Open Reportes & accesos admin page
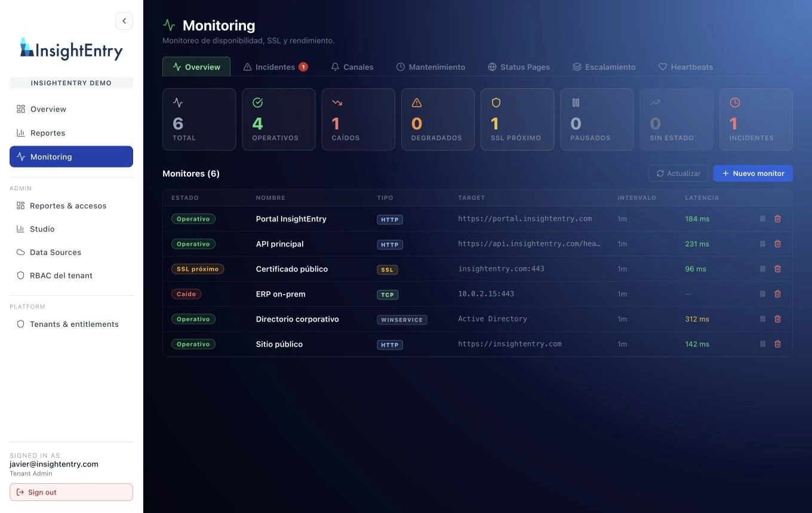 [x=71, y=206]
